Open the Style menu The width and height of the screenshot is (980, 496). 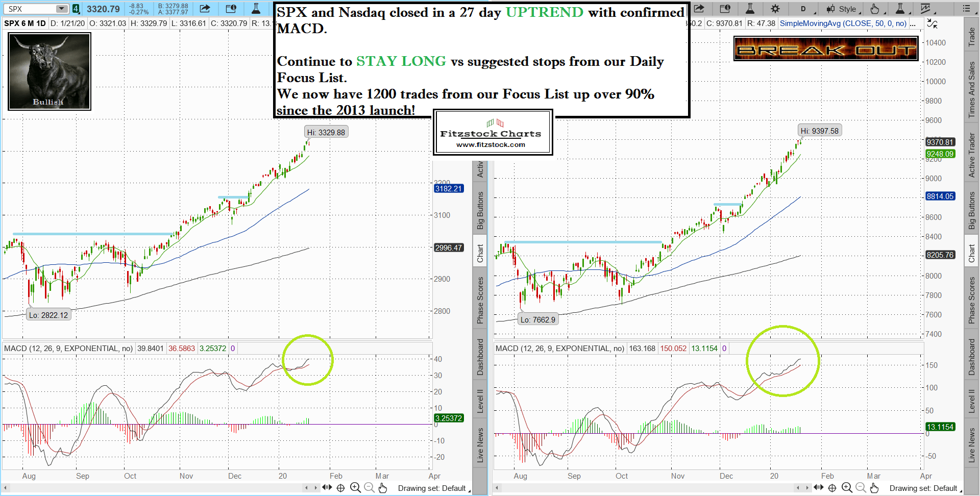point(843,9)
